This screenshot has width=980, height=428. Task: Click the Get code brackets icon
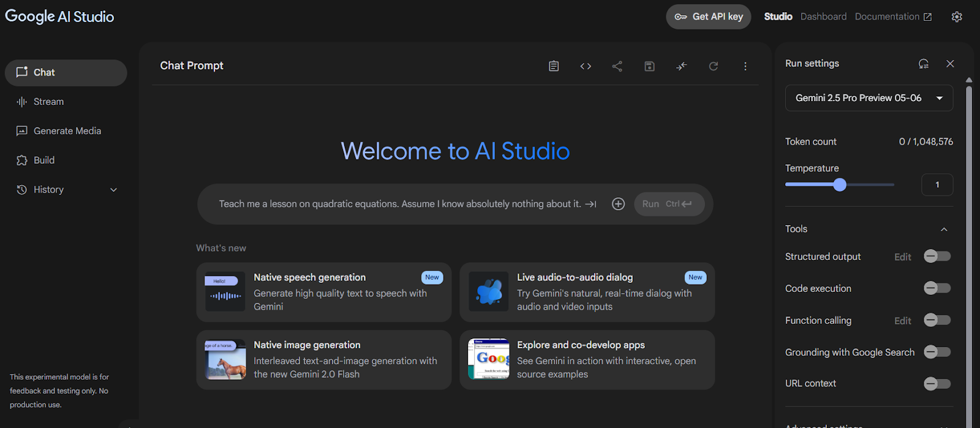coord(586,66)
